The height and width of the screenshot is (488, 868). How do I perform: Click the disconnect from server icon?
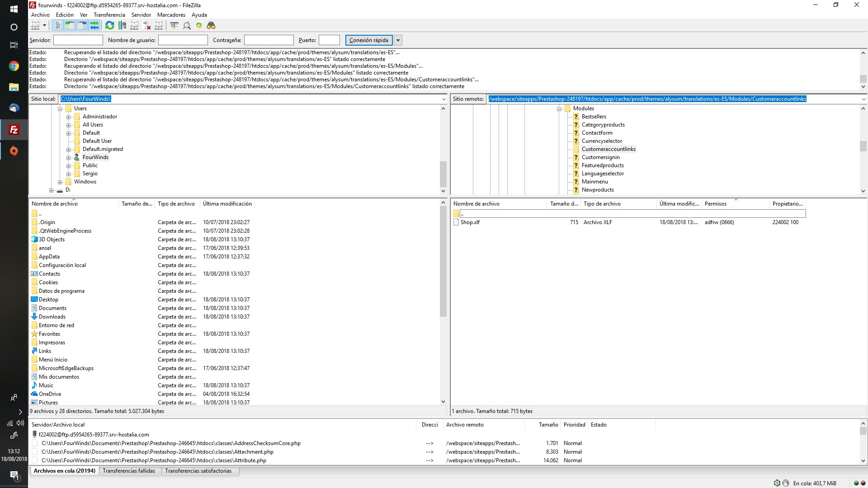(x=146, y=26)
